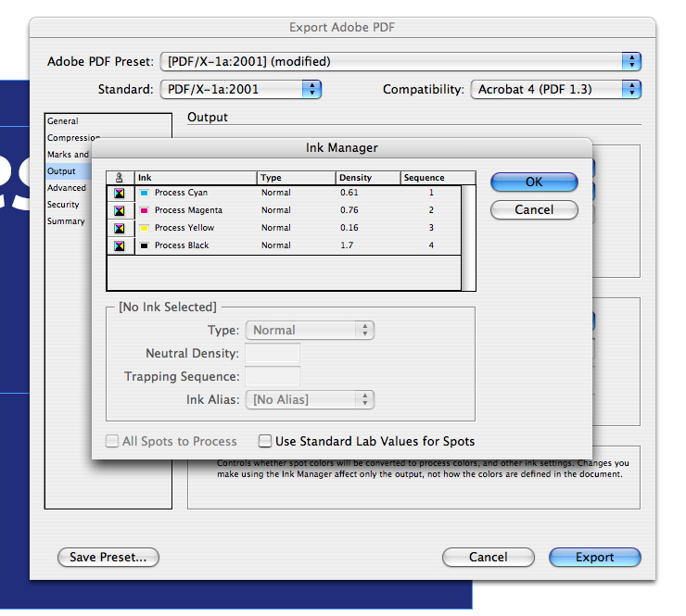
Task: Click the ink list scrollbar
Action: 468,237
